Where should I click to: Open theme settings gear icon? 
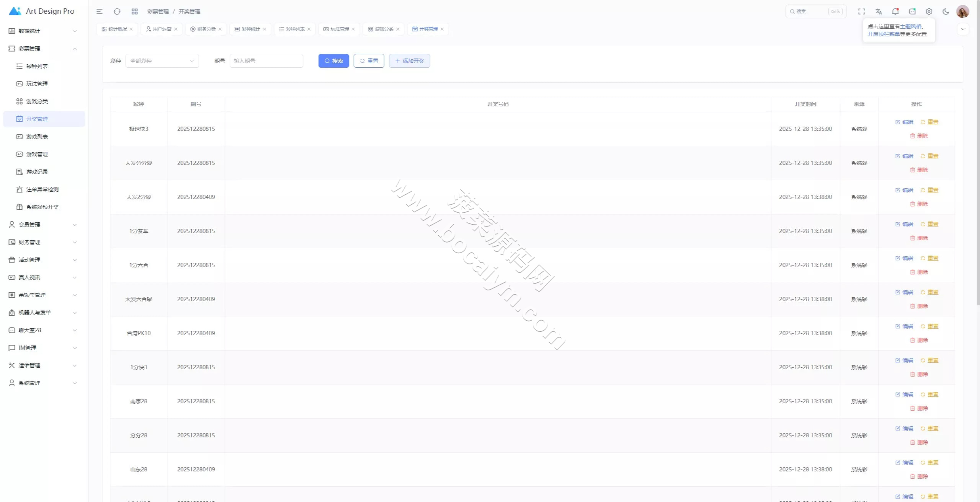click(x=929, y=11)
